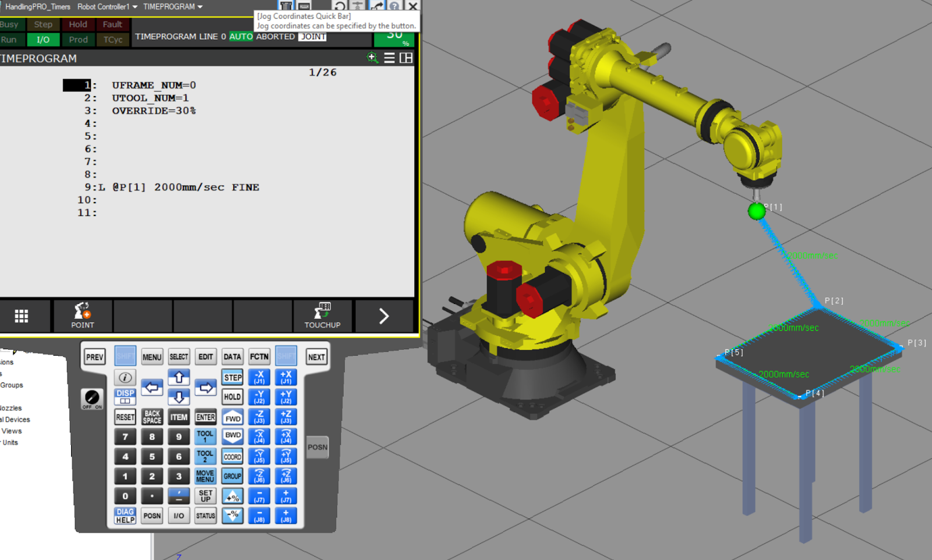Click the zoom-in magnifier icon
This screenshot has height=560, width=932.
pyautogui.click(x=372, y=58)
